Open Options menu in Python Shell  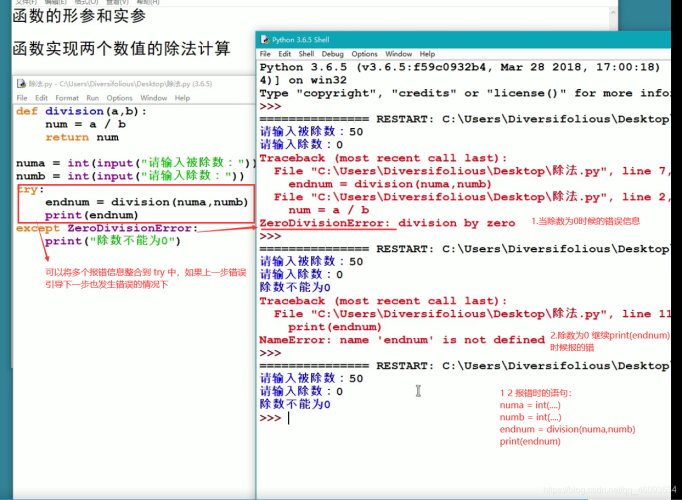(x=364, y=54)
